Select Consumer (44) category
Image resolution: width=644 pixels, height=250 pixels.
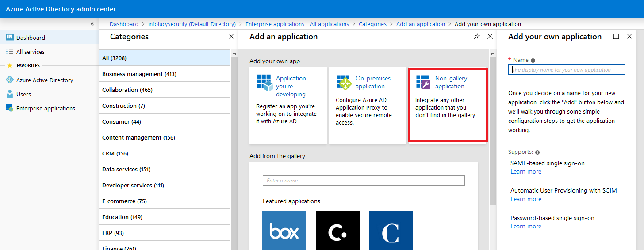pyautogui.click(x=165, y=121)
